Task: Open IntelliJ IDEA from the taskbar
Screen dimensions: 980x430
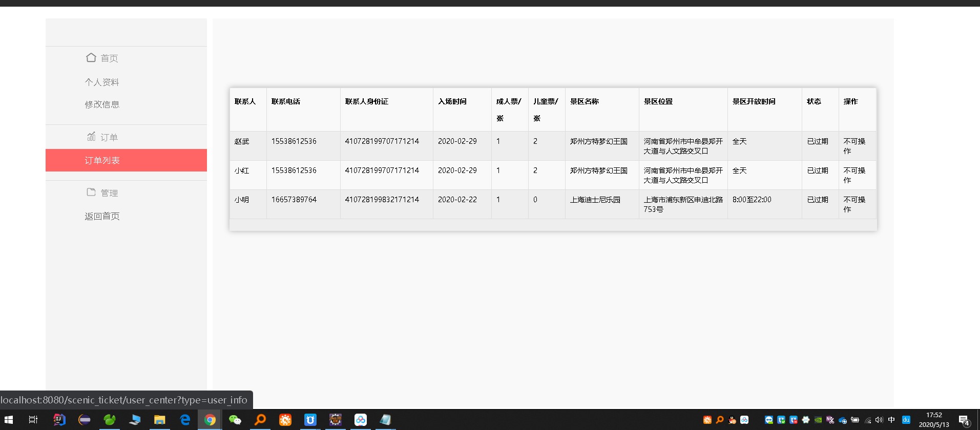Action: point(59,420)
